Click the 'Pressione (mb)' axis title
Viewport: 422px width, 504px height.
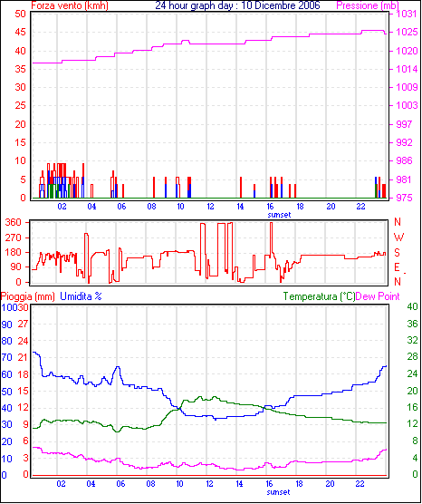pos(368,5)
